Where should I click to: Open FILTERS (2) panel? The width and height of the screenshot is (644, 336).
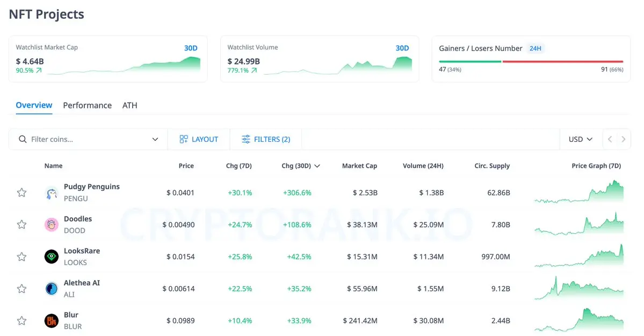266,139
